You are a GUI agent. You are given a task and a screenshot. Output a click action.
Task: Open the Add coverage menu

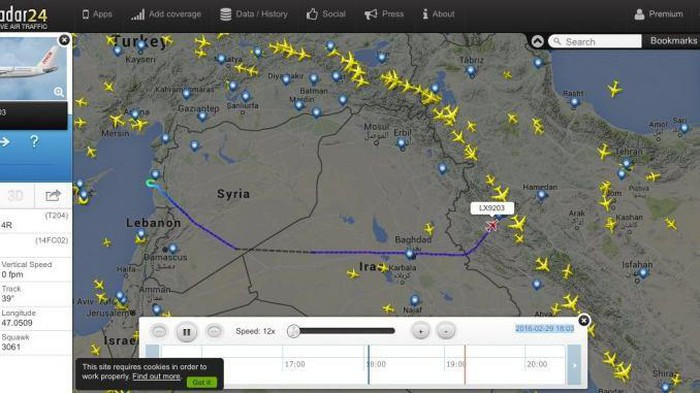coord(166,14)
